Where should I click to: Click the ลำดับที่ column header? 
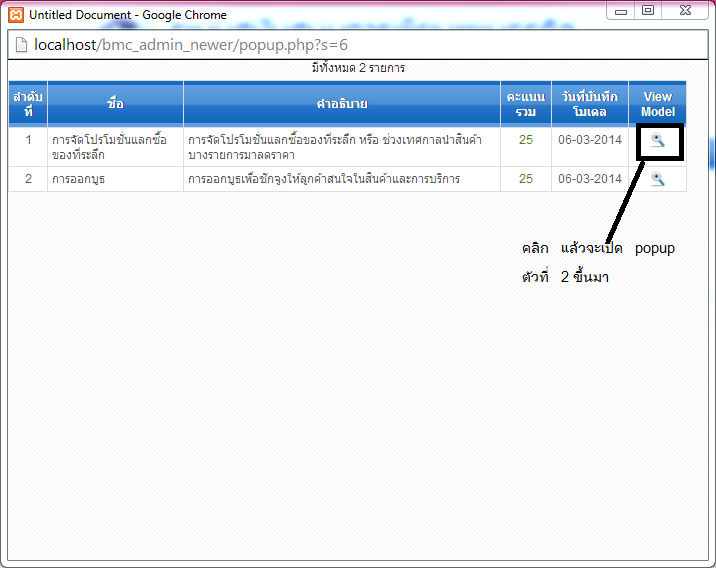(x=28, y=104)
